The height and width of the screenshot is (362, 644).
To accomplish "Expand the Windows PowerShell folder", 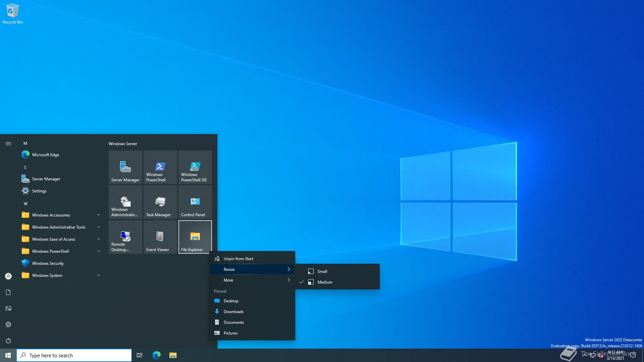I will pos(61,251).
